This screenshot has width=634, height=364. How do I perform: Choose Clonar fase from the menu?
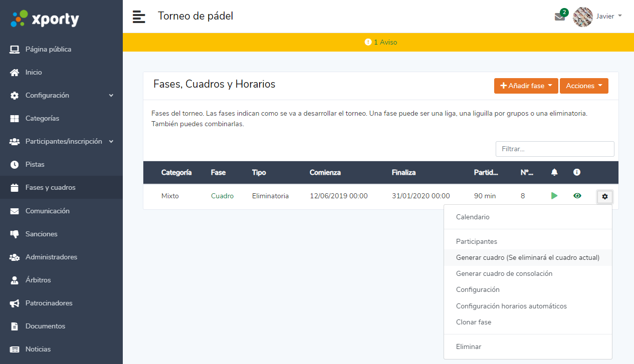click(x=473, y=322)
